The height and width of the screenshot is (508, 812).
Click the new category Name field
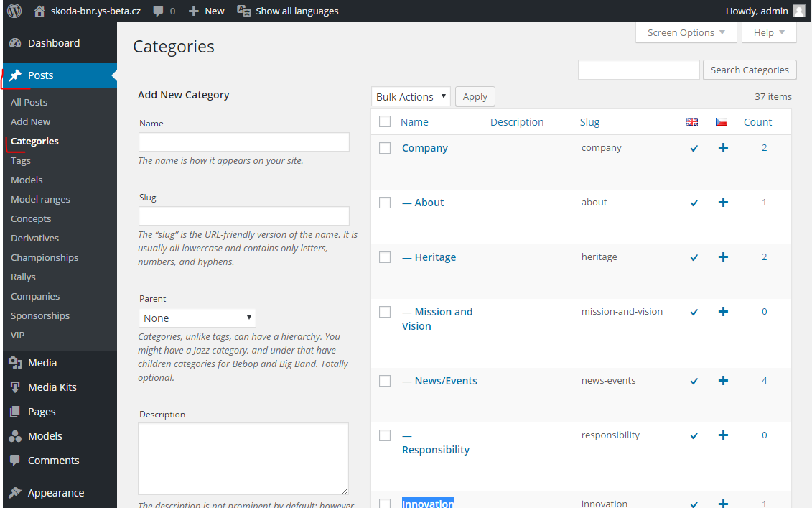coord(244,142)
